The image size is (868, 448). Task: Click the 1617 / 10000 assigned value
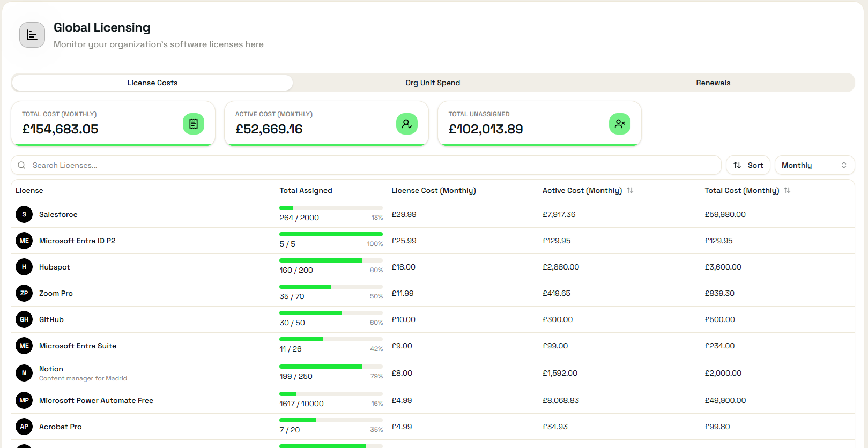pos(301,404)
